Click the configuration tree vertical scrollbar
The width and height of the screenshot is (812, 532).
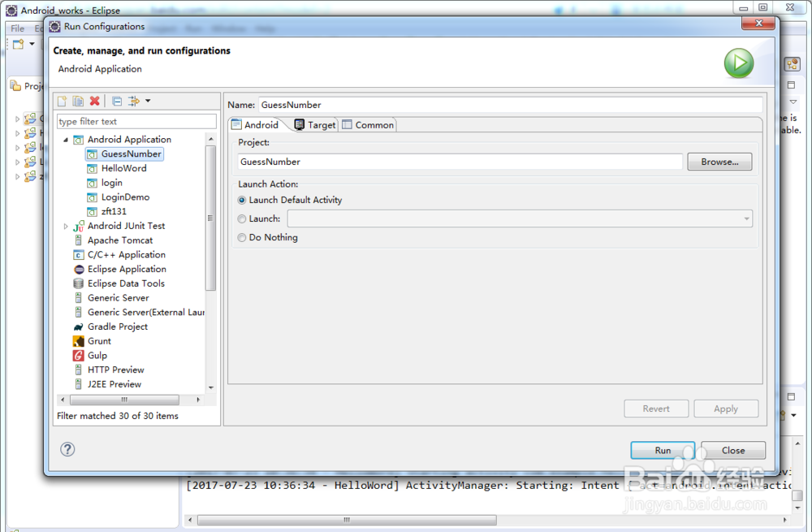coord(210,218)
